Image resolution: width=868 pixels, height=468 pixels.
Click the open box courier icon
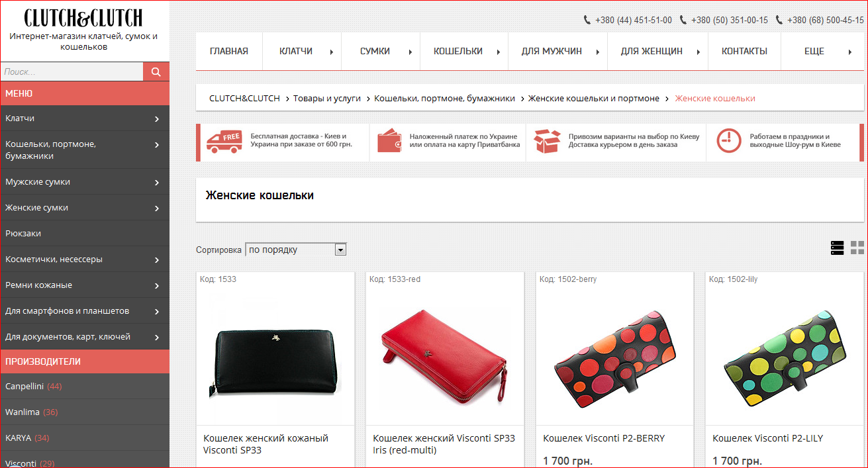pos(547,141)
